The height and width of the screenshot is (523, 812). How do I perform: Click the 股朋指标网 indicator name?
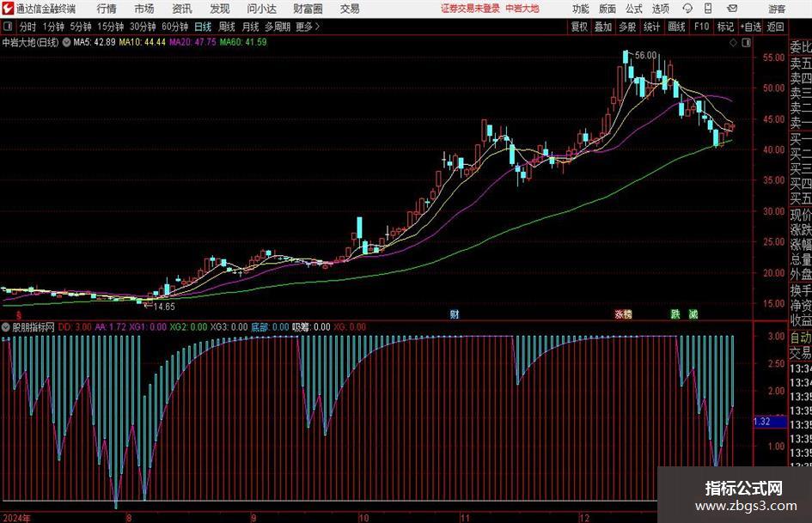pyautogui.click(x=34, y=327)
